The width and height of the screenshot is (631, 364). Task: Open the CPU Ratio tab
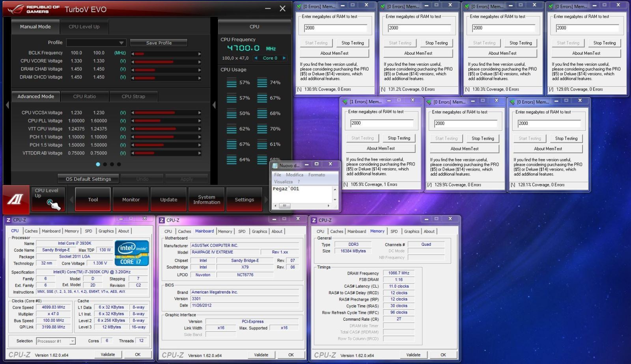point(84,97)
